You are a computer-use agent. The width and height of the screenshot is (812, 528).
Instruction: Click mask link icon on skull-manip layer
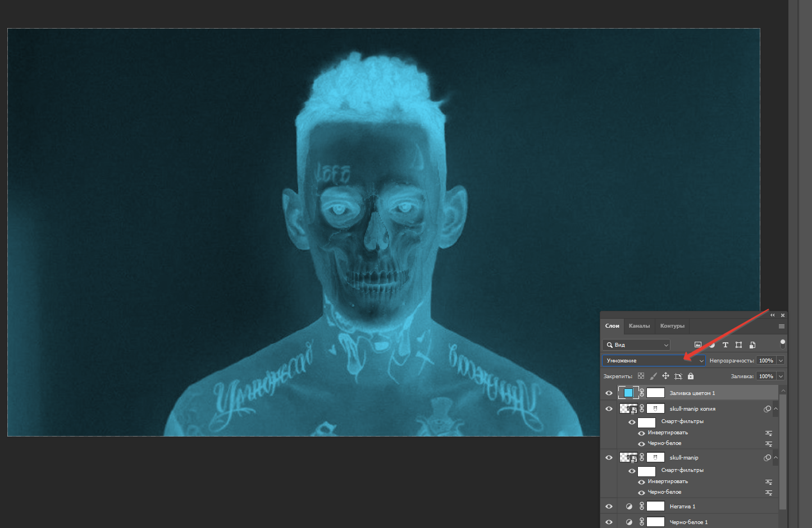point(642,457)
